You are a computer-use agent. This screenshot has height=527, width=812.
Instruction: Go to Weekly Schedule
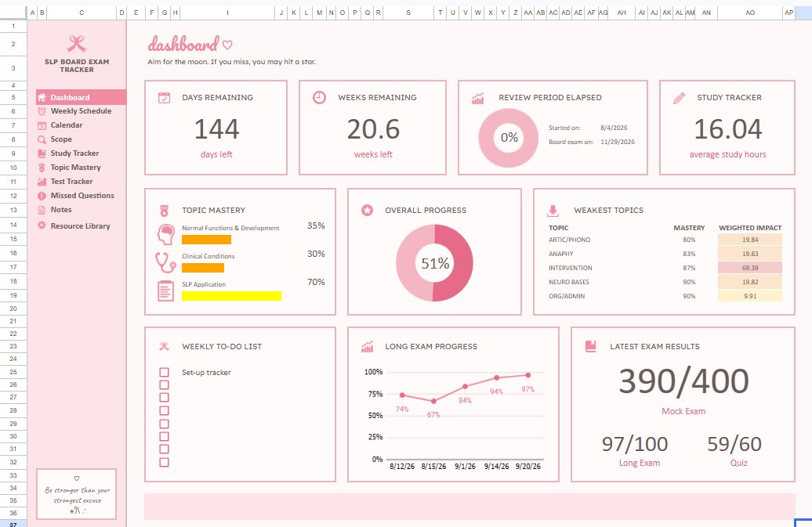click(x=81, y=111)
